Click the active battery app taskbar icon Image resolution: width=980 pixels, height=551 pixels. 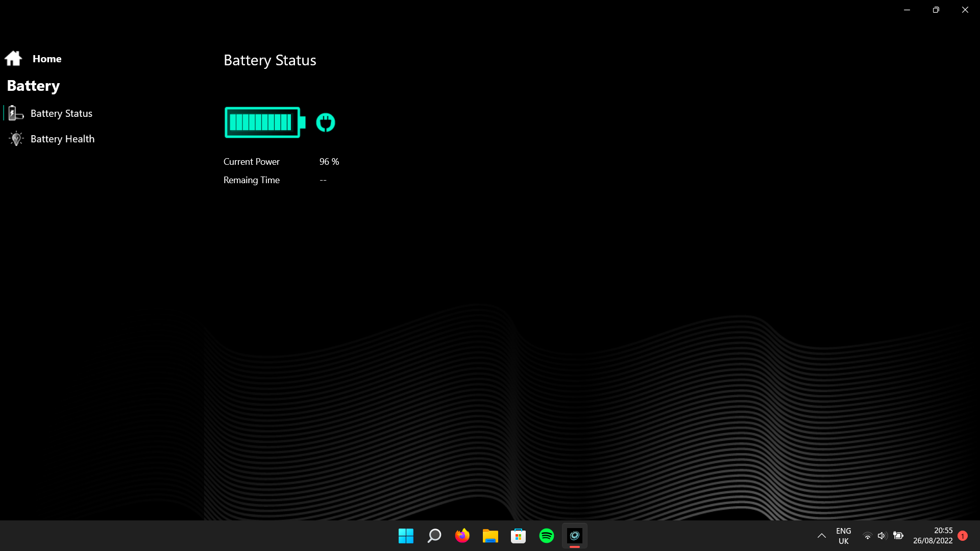[x=575, y=536]
